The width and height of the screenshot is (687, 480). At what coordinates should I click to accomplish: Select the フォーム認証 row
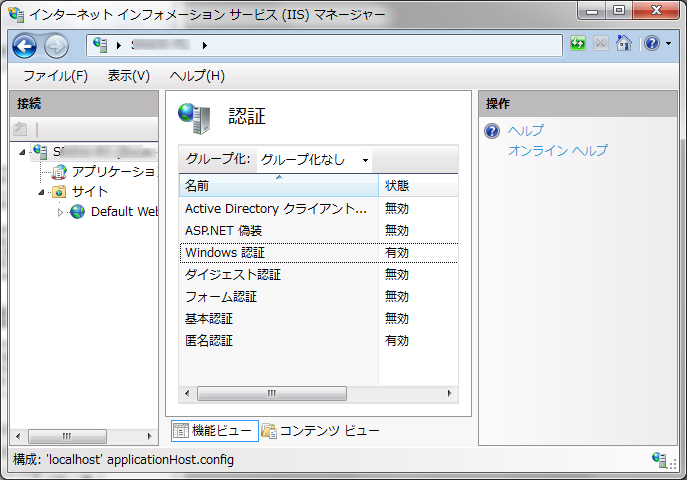319,296
